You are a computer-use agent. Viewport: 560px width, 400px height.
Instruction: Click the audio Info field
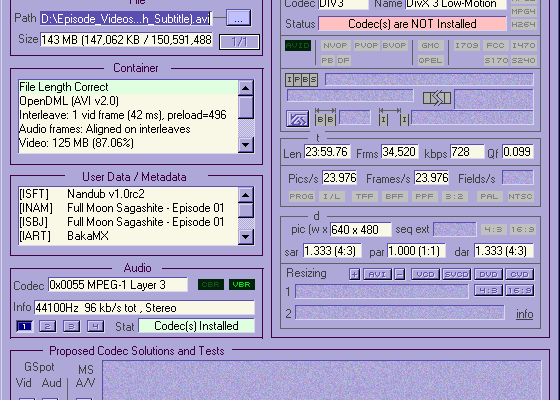tap(144, 308)
